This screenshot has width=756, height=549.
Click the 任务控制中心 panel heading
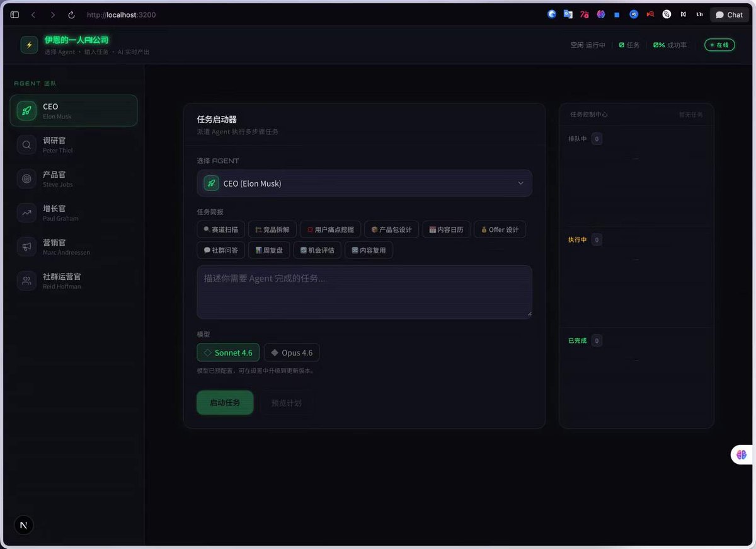click(589, 115)
